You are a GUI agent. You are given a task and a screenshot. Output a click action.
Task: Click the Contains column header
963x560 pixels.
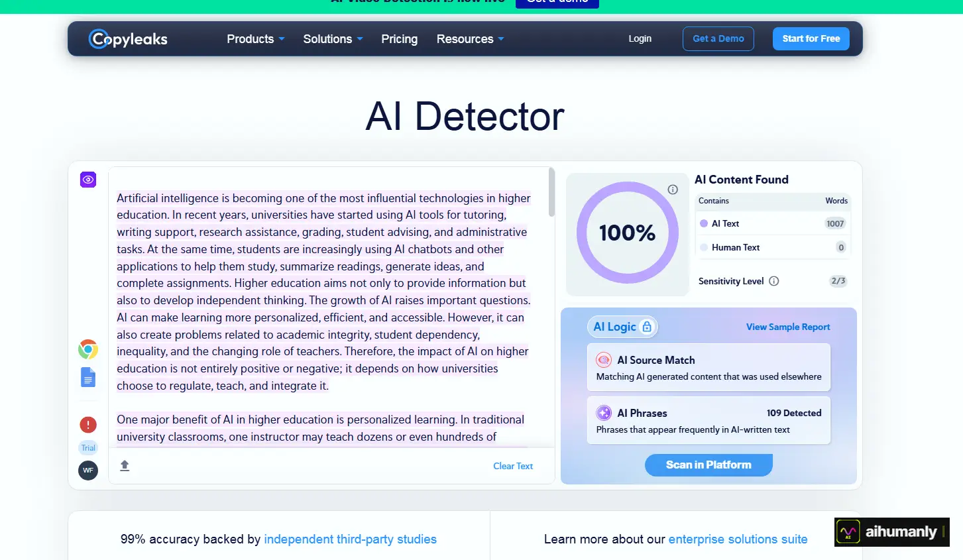tap(714, 201)
